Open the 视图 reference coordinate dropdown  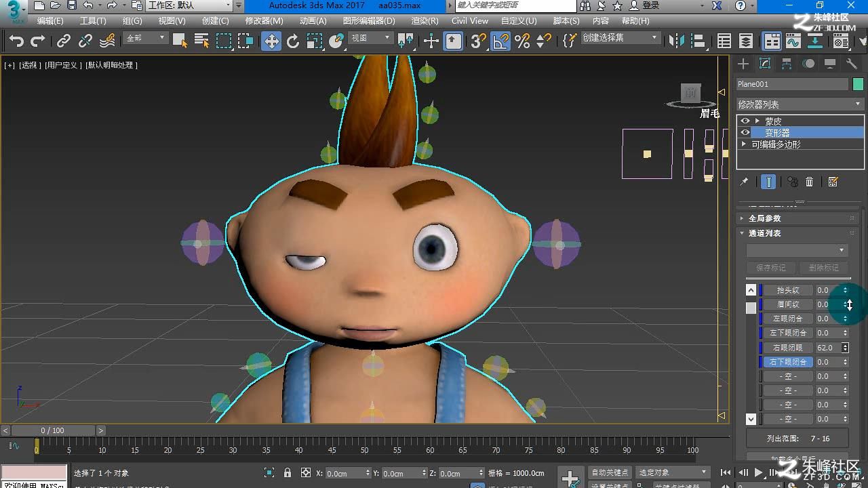pyautogui.click(x=371, y=38)
